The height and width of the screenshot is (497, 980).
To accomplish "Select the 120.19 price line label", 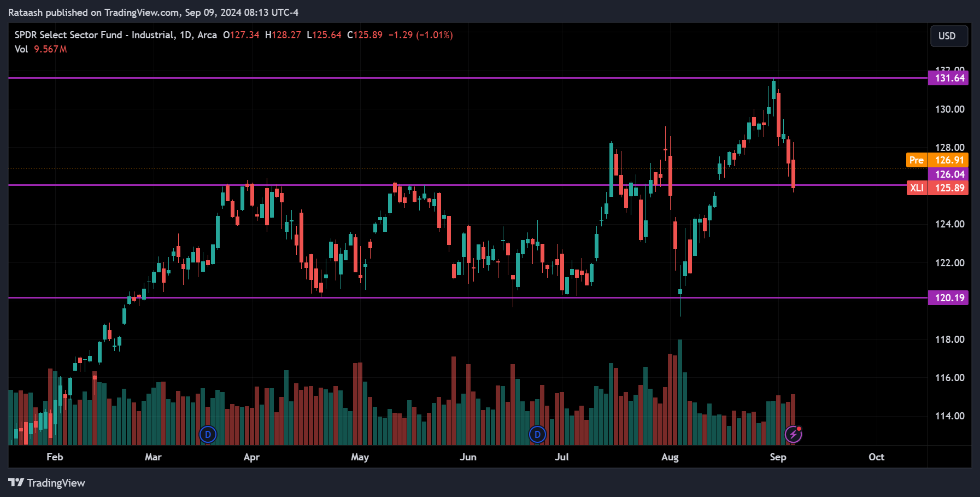I will point(948,298).
